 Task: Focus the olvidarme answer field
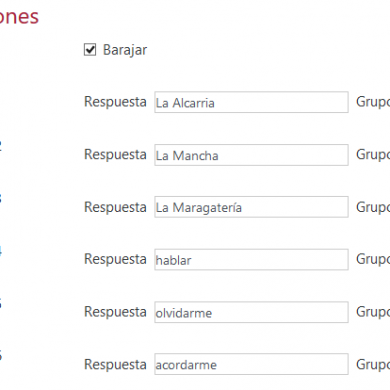251,312
